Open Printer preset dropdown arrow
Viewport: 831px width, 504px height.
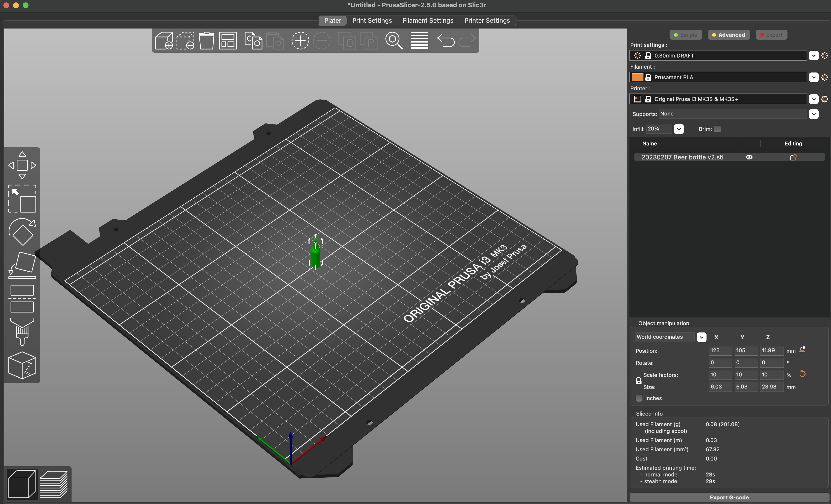coord(813,99)
